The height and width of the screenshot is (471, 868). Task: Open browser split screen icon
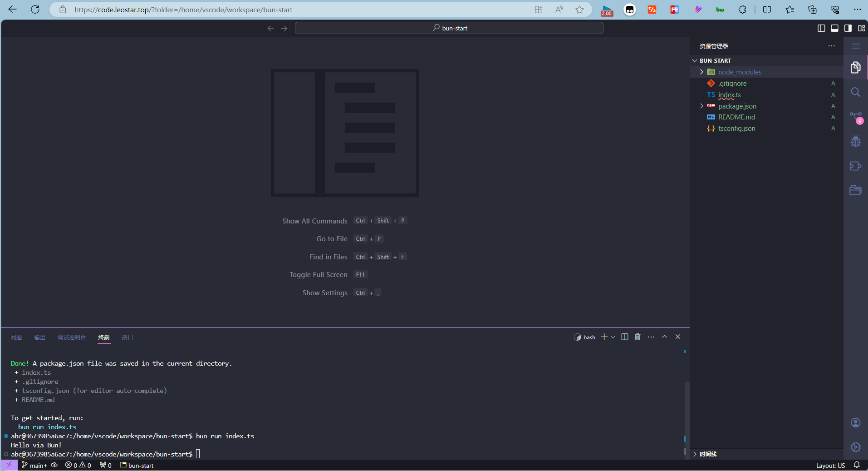coord(767,10)
